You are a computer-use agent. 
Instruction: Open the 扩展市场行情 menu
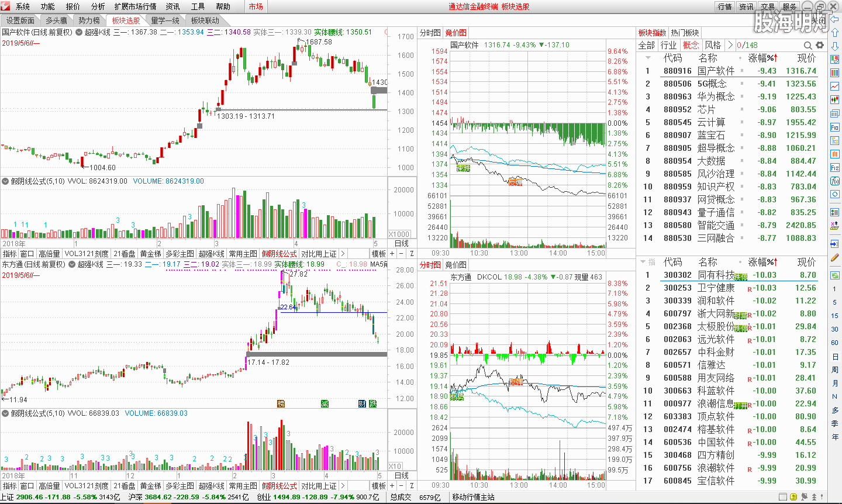tap(136, 6)
